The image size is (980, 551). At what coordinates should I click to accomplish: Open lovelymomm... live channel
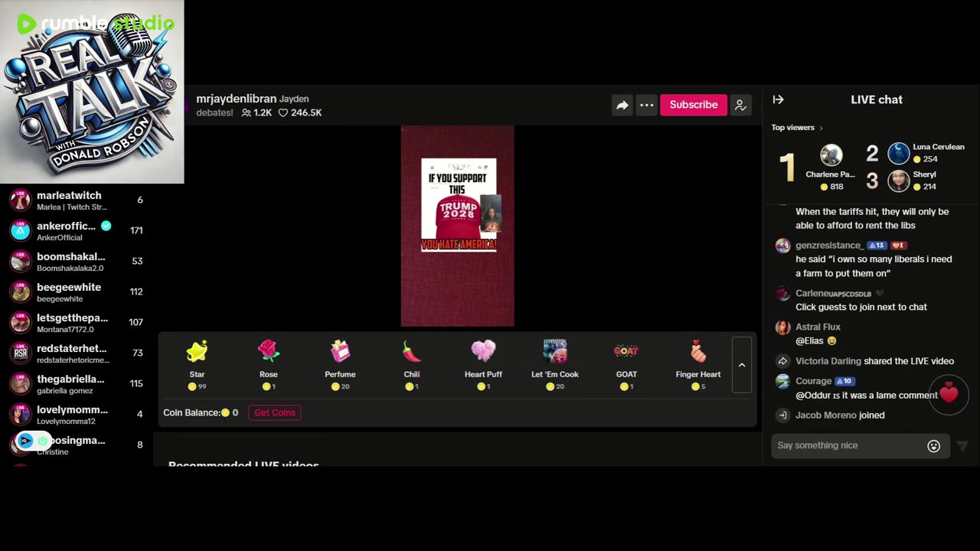click(x=77, y=414)
